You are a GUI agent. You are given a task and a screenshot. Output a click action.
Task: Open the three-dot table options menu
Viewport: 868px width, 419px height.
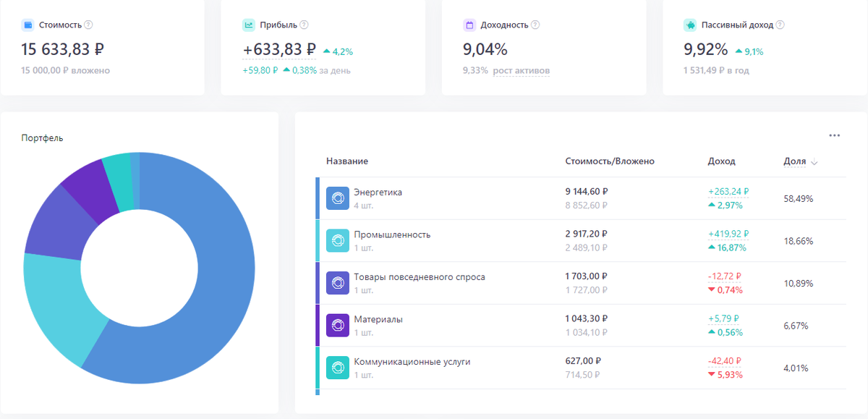click(x=835, y=135)
